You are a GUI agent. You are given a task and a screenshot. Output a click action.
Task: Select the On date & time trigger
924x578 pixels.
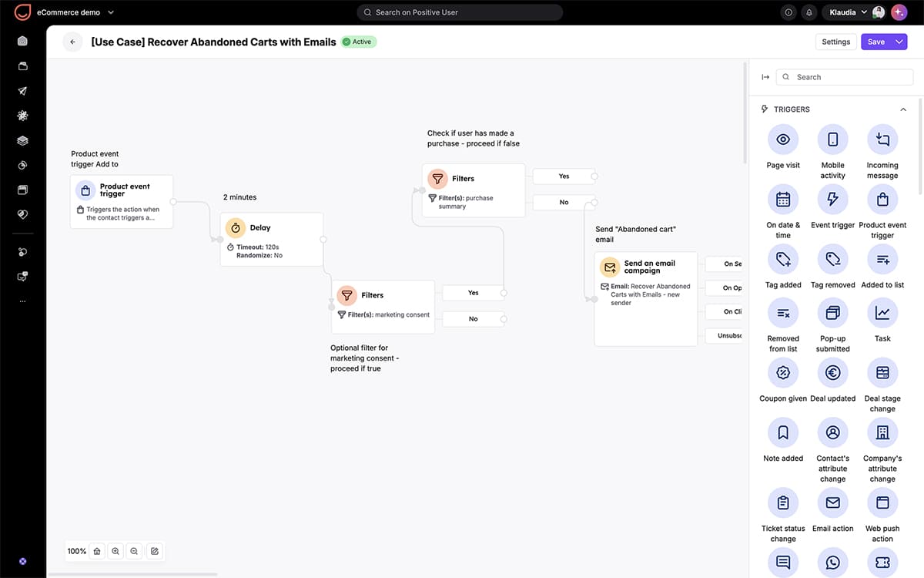(x=783, y=200)
